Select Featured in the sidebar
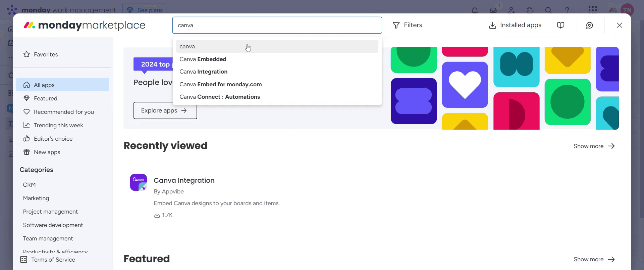 [x=63, y=98]
